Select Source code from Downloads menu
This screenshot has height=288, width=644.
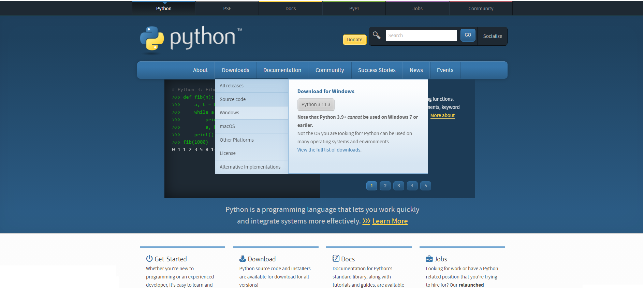coord(251,99)
